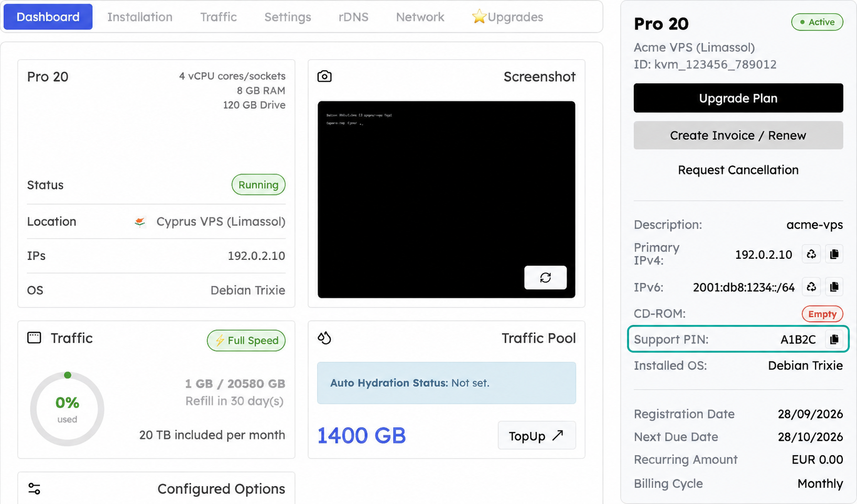This screenshot has height=504, width=857.
Task: Click the Registration Date 28/09/2026
Action: tap(810, 414)
